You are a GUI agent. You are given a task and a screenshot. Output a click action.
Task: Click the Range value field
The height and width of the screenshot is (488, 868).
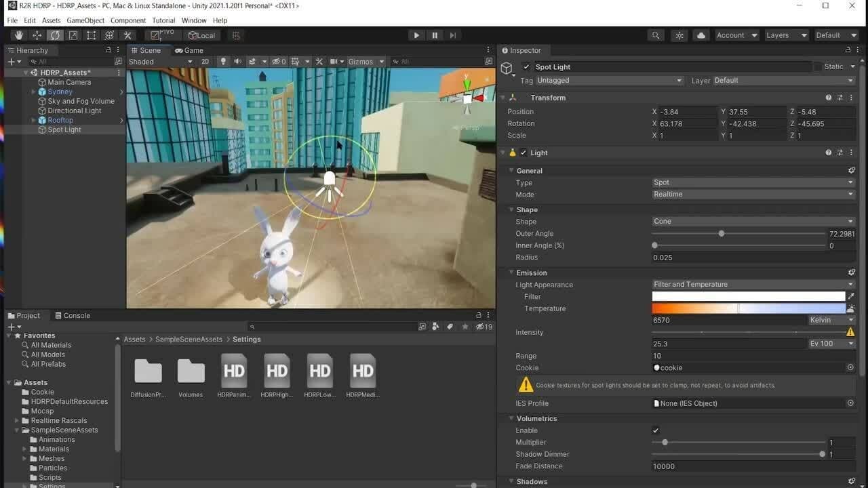point(753,356)
